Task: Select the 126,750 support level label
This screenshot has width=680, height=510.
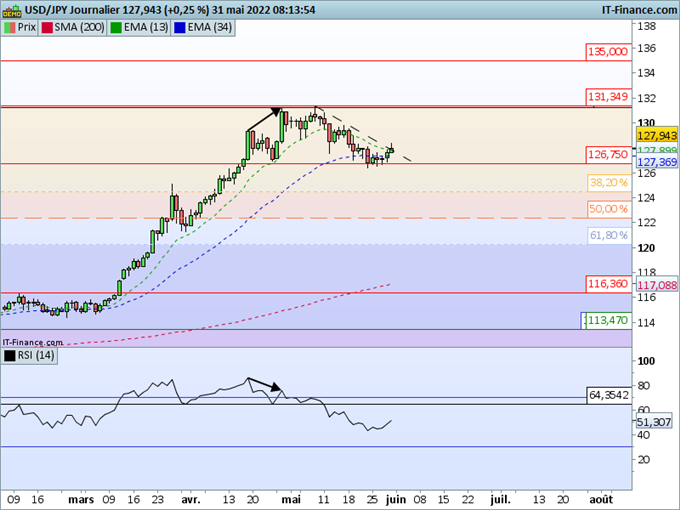Action: coord(608,154)
